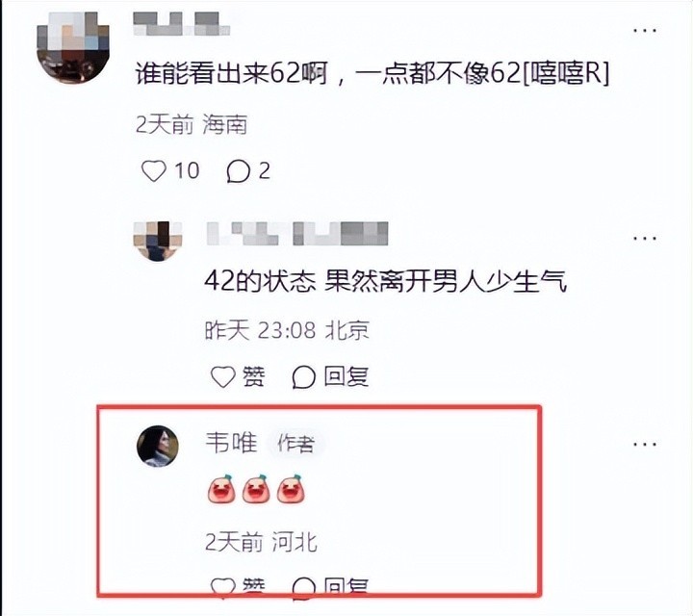693x616 pixels.
Task: Tap the first laughing emoji in 韦唯's reply
Action: 222,489
